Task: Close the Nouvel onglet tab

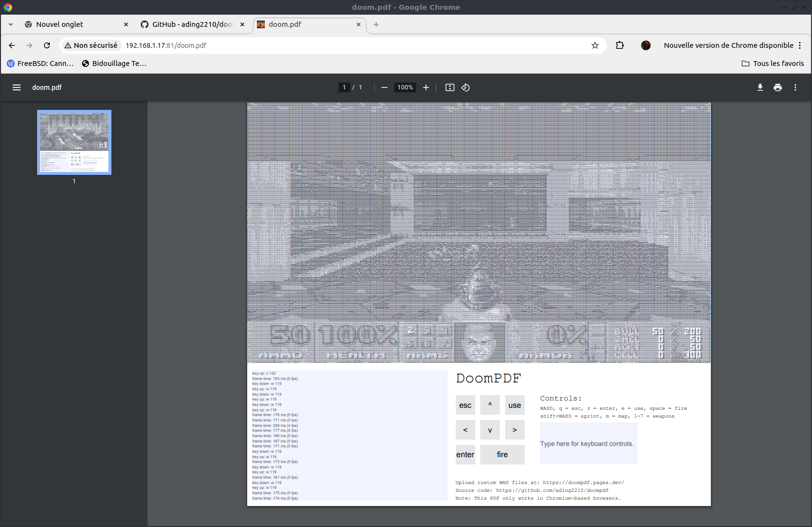Action: (x=126, y=24)
